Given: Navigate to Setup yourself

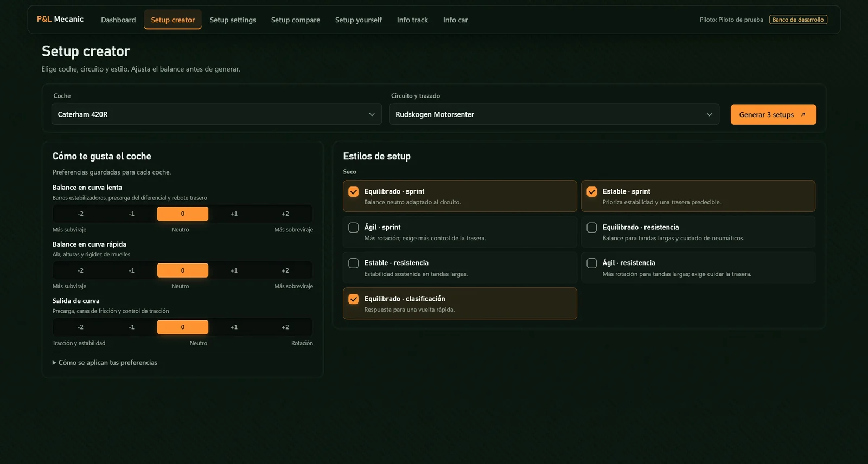Looking at the screenshot, I should coord(359,20).
